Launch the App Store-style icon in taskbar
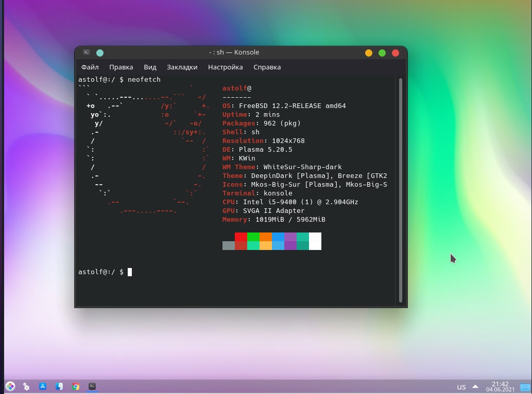 (43, 386)
